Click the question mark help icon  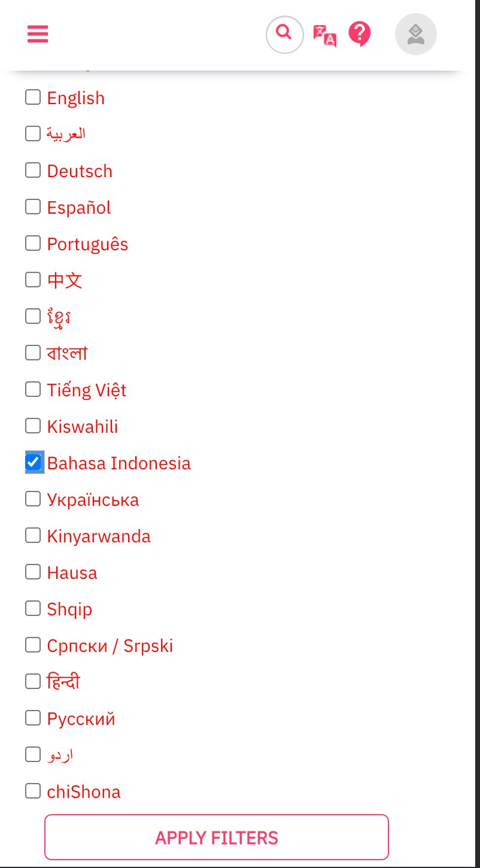coord(360,34)
